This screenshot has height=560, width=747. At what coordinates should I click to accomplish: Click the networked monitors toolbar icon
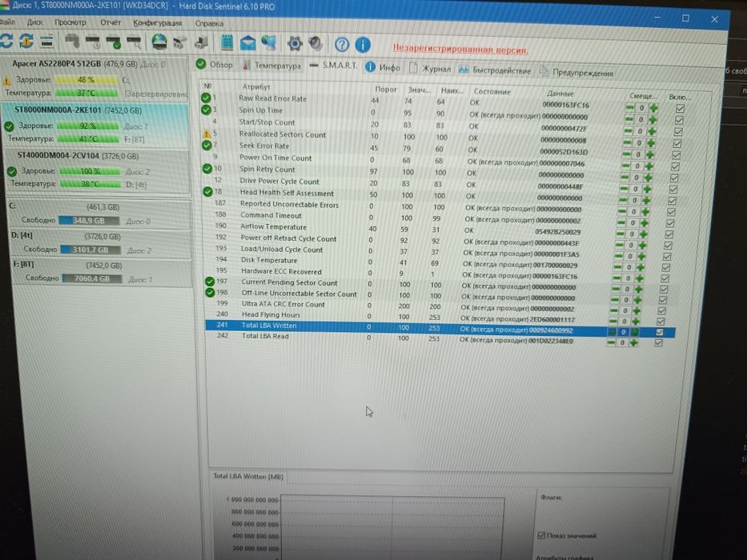coord(269,43)
